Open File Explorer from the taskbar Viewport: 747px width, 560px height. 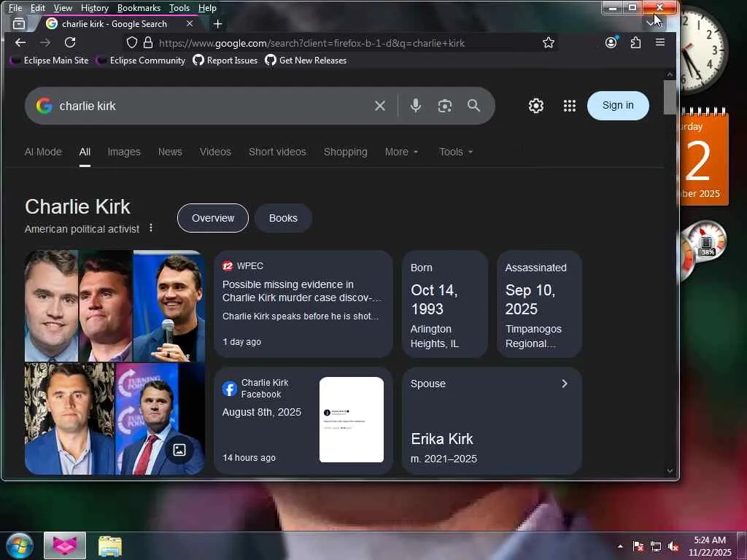coord(110,545)
